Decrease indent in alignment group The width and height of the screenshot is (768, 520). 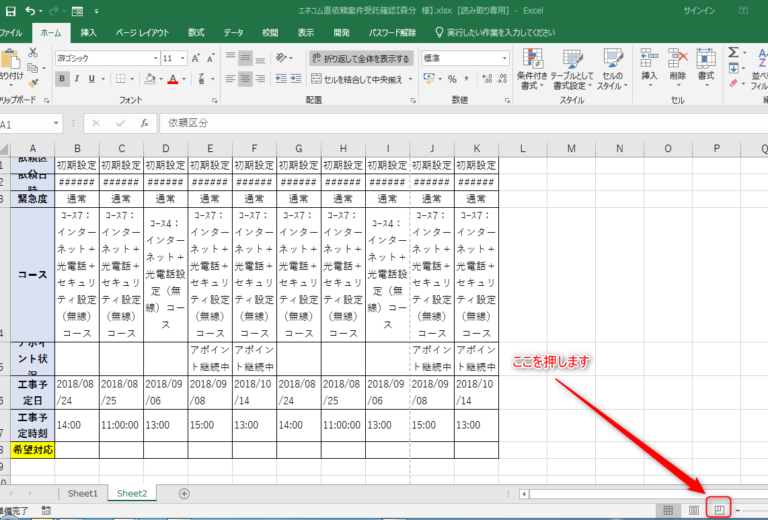pyautogui.click(x=281, y=79)
